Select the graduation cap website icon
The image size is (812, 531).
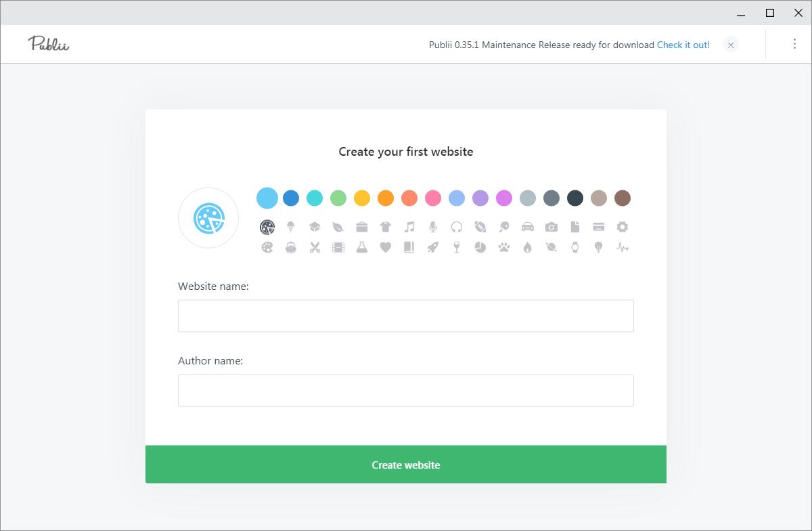[314, 228]
